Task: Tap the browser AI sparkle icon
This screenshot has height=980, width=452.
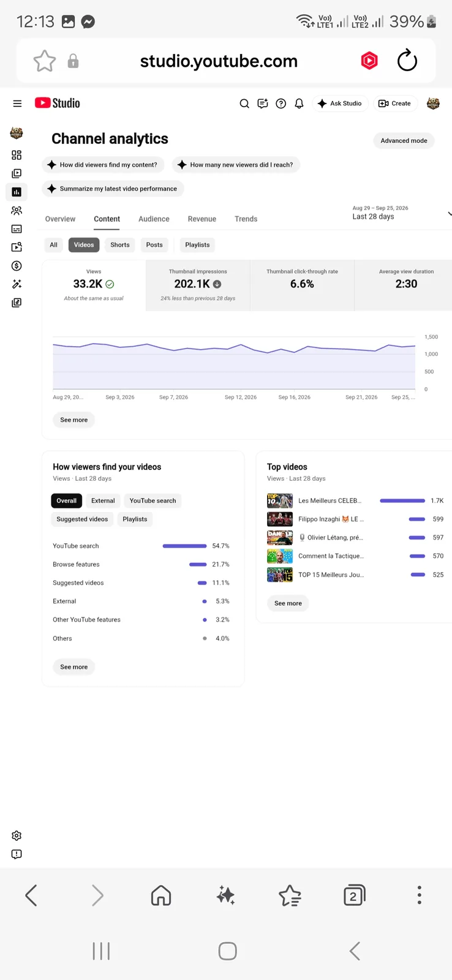Action: (226, 895)
